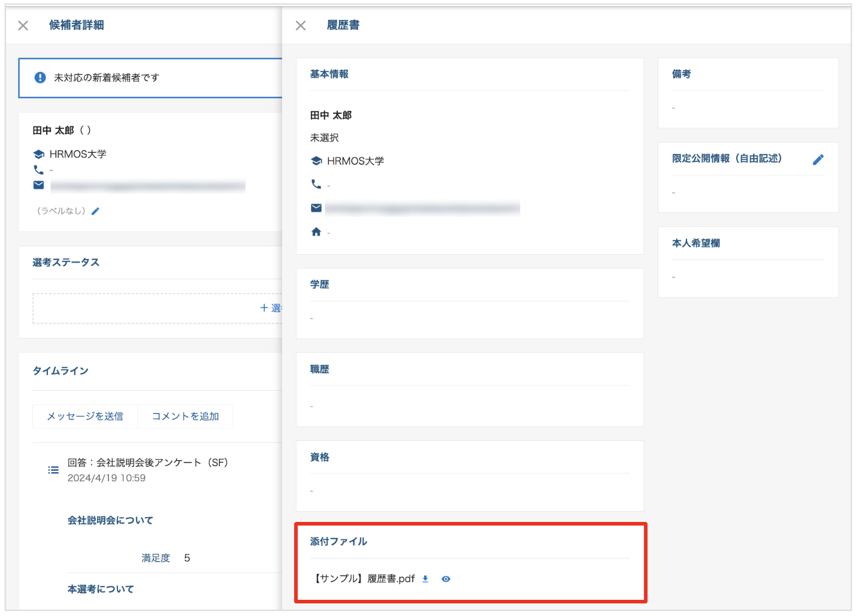Click the blurred email address in 基本情報
The image size is (859, 616).
(422, 209)
